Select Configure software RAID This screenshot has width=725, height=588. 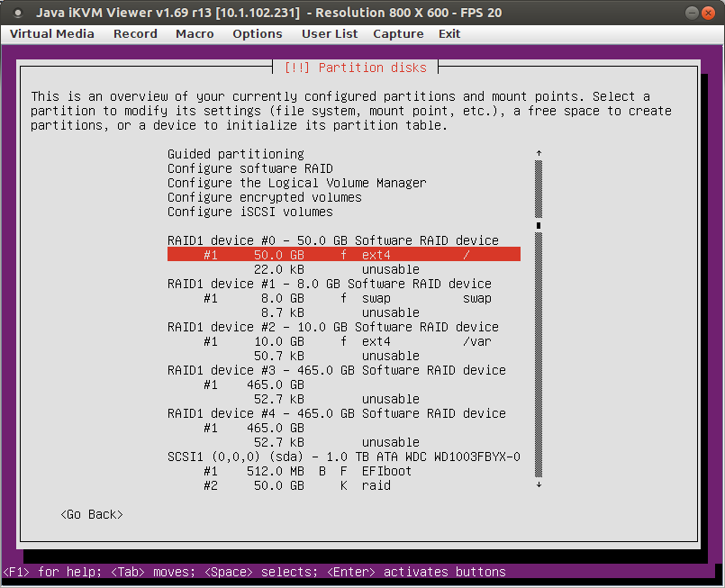point(250,168)
